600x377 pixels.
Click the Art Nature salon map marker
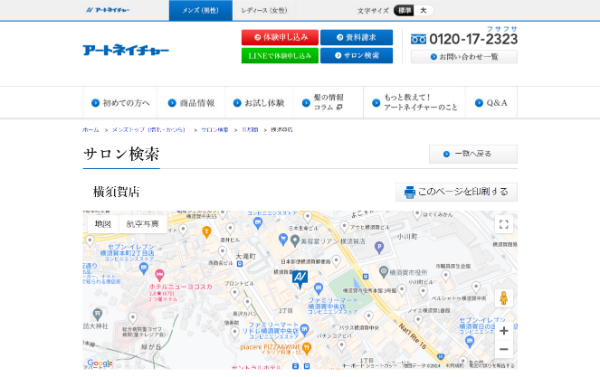[x=300, y=279]
